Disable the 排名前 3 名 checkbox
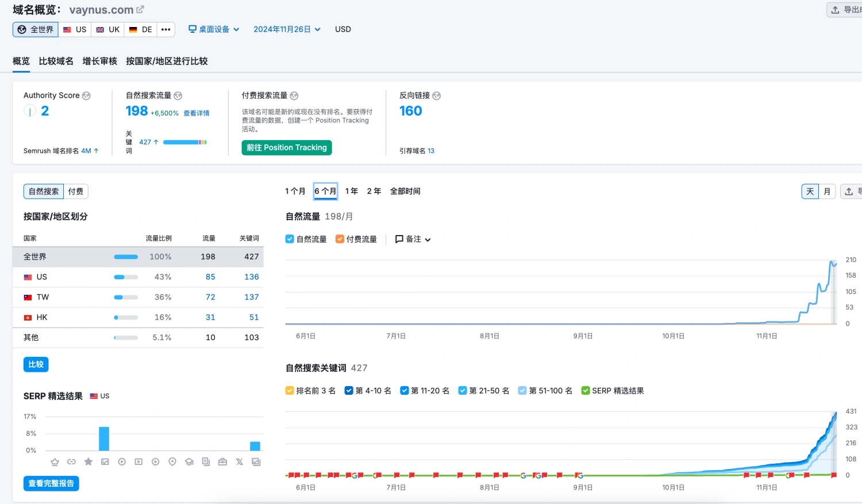862x504 pixels. 290,390
